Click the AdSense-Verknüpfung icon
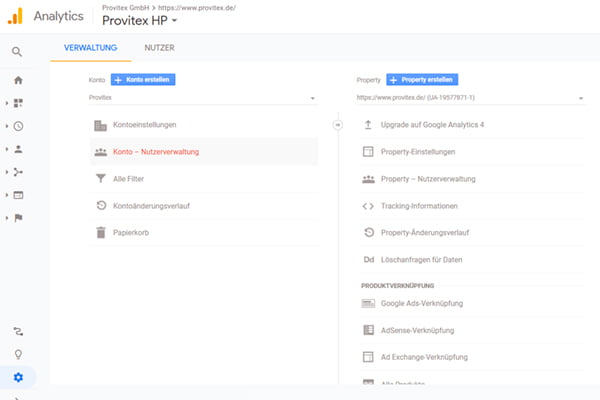This screenshot has width=600, height=400. click(x=368, y=330)
